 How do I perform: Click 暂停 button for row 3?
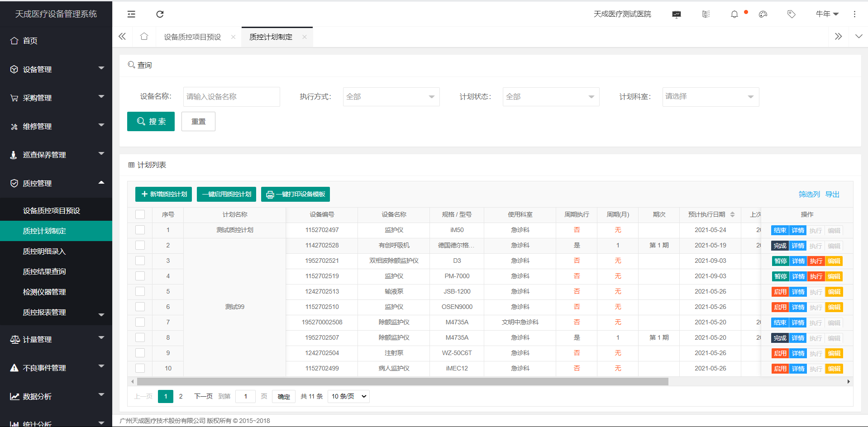pos(781,261)
